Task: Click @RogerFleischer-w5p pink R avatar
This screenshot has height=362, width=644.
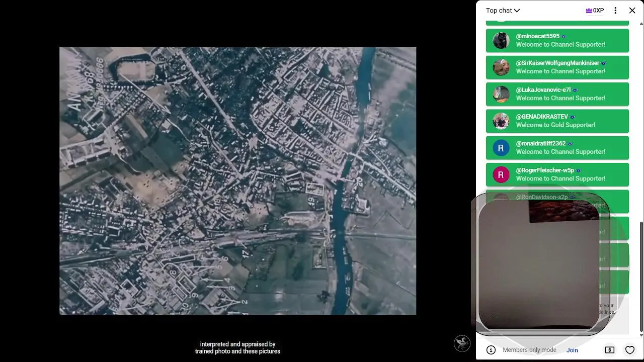Action: pyautogui.click(x=501, y=174)
